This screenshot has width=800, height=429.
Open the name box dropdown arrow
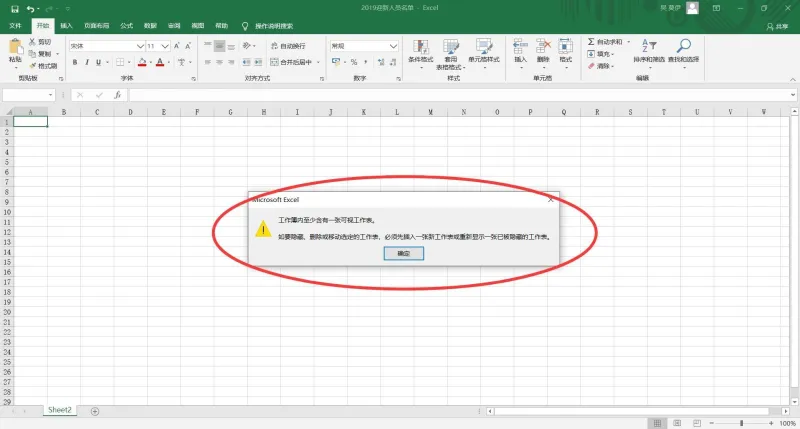(51, 95)
